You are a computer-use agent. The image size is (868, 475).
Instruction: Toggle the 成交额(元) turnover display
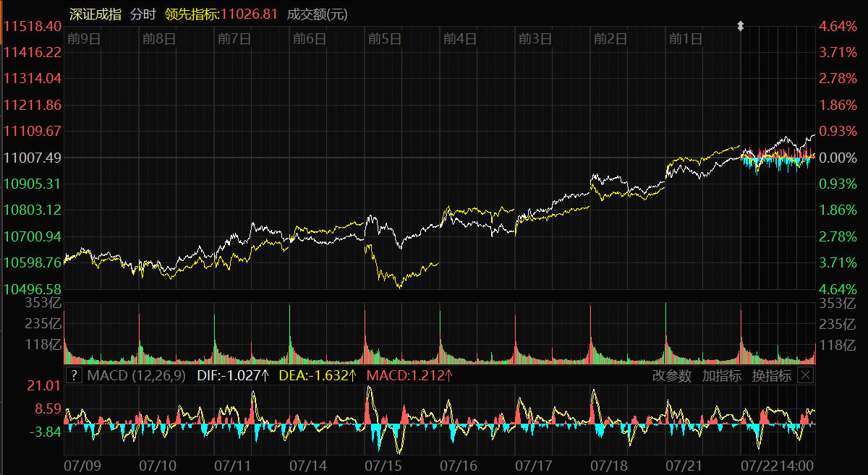[x=317, y=14]
